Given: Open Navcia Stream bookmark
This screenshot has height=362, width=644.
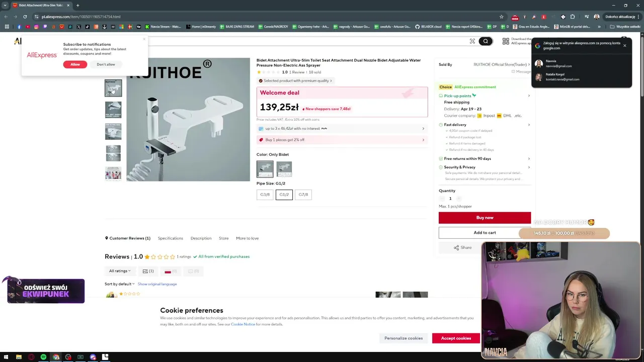Looking at the screenshot, I should pyautogui.click(x=163, y=27).
